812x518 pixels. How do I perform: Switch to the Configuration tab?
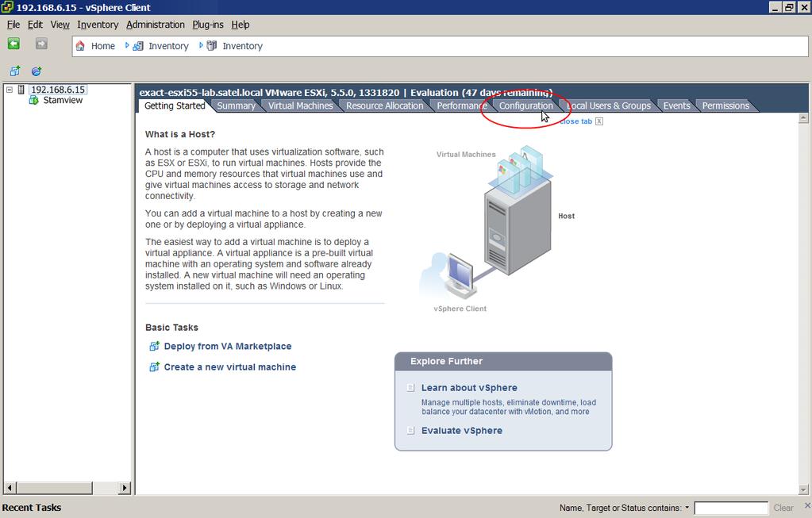click(x=525, y=106)
